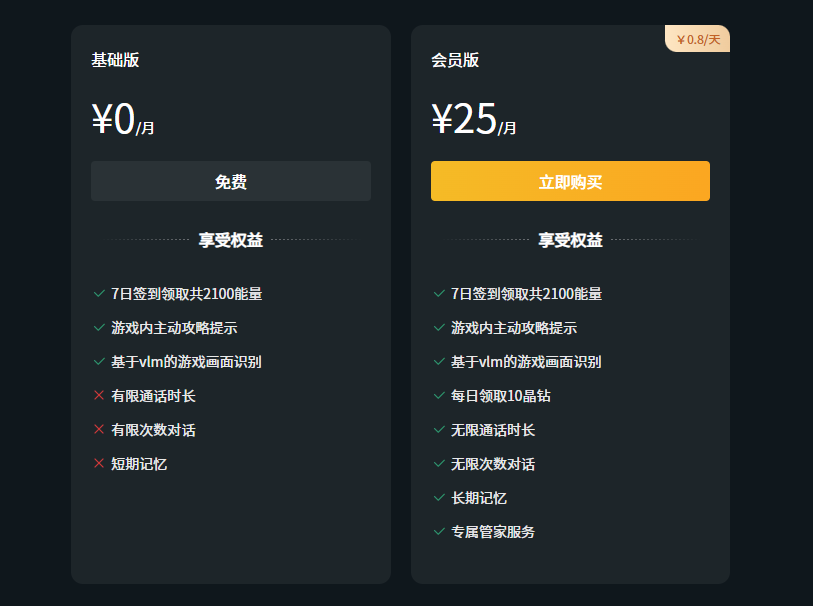Click the checkmark beside 无限通话时长
Screen dimensions: 813x606
point(437,430)
